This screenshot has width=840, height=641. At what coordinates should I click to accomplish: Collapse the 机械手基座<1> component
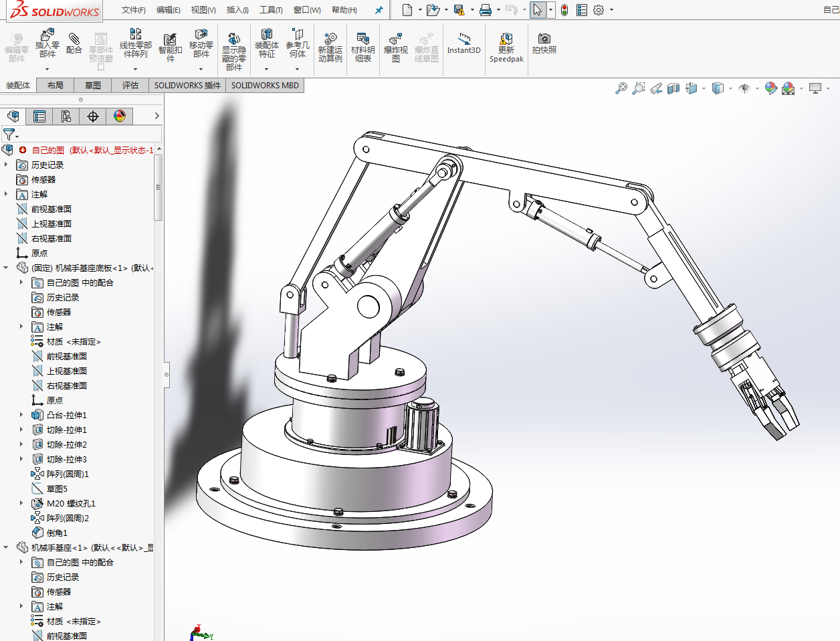6,547
